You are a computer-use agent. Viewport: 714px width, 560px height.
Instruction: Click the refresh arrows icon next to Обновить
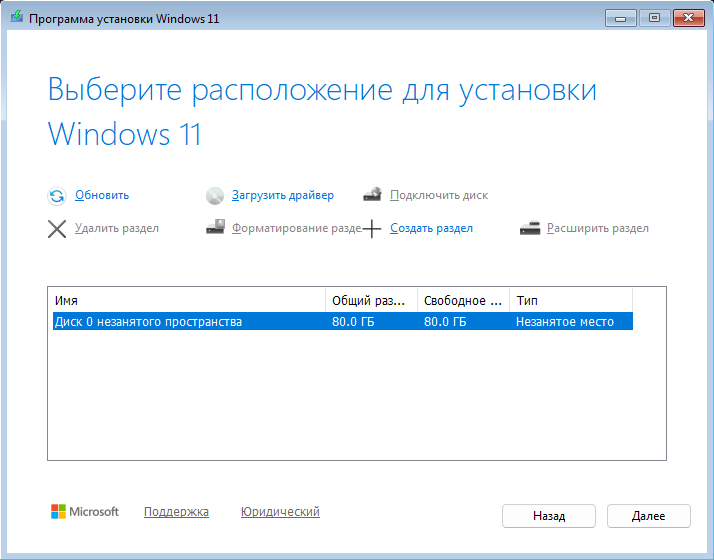[x=57, y=196]
